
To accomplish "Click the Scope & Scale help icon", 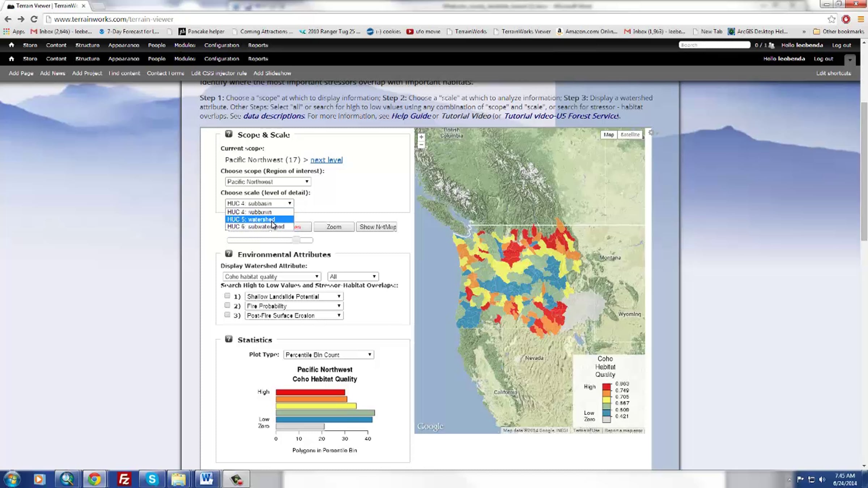I will coord(229,134).
